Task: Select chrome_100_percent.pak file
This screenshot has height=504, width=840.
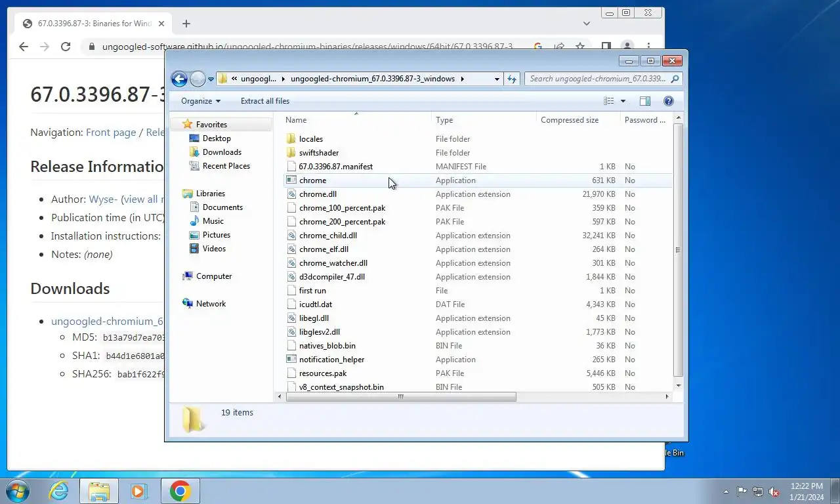Action: click(x=342, y=208)
